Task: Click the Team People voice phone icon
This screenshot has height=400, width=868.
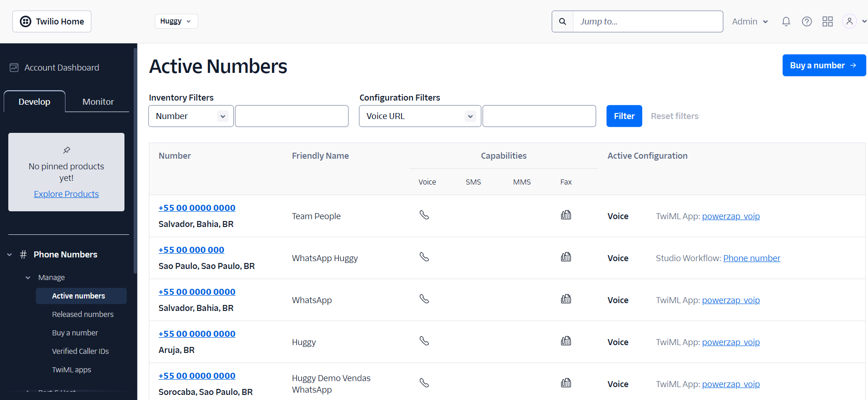Action: tap(424, 215)
